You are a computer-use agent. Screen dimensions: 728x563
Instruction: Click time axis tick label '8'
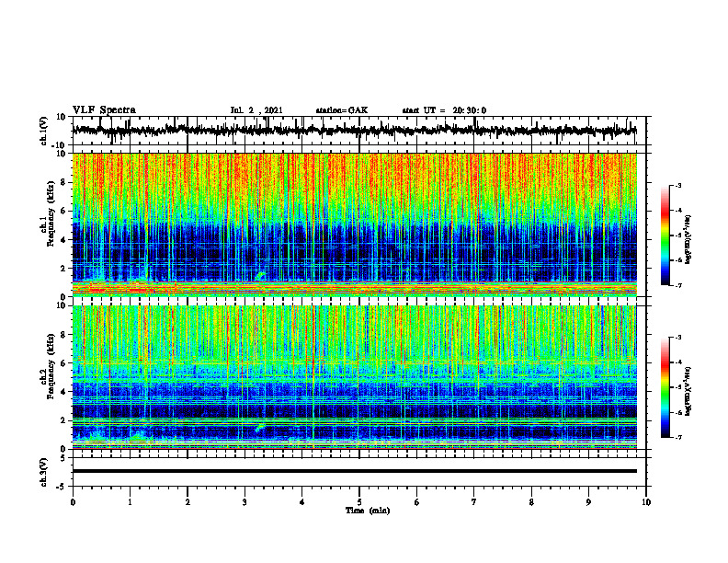pyautogui.click(x=531, y=502)
